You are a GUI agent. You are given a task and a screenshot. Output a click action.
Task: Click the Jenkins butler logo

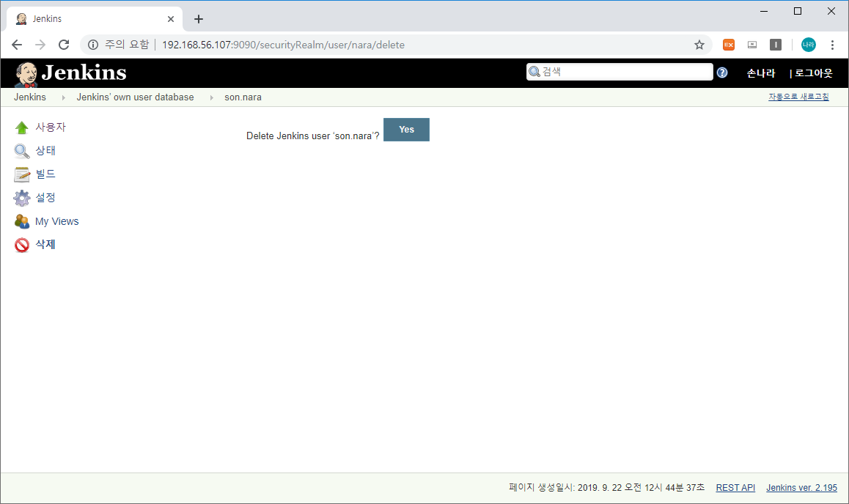click(26, 73)
